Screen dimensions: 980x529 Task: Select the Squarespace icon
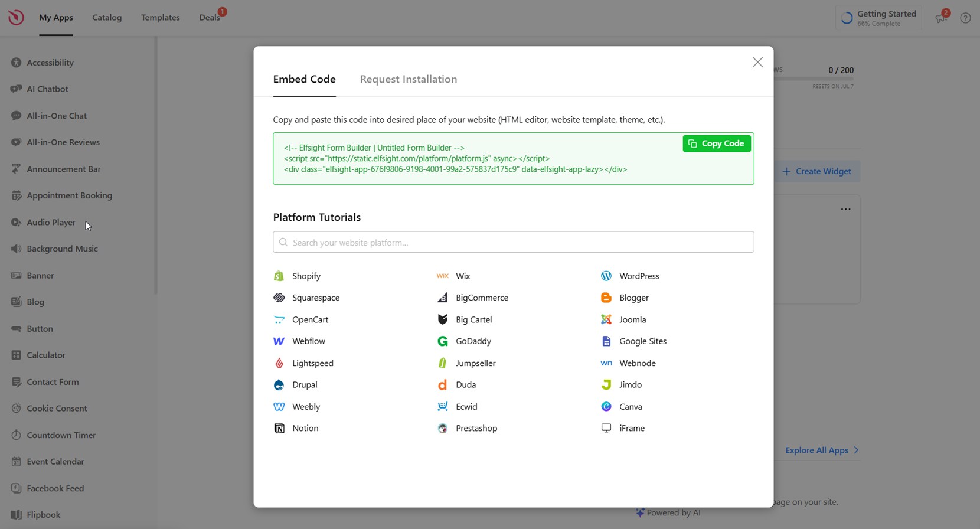coord(279,298)
